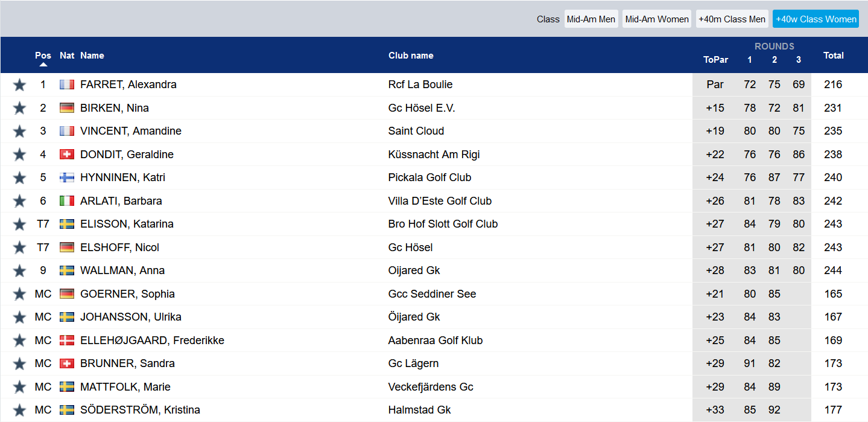
Task: Star MATTFOLK, Marie as favorite
Action: 19,387
